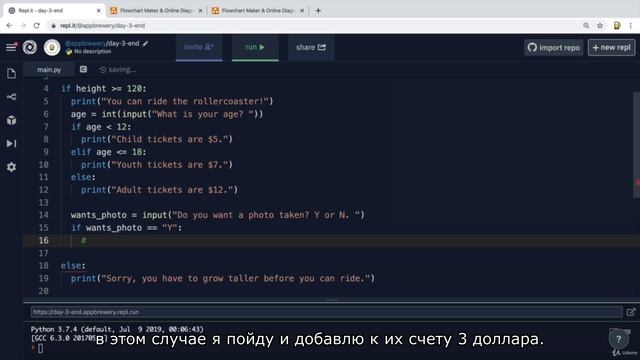Image resolution: width=640 pixels, height=360 pixels.
Task: Click import repo button
Action: 554,47
